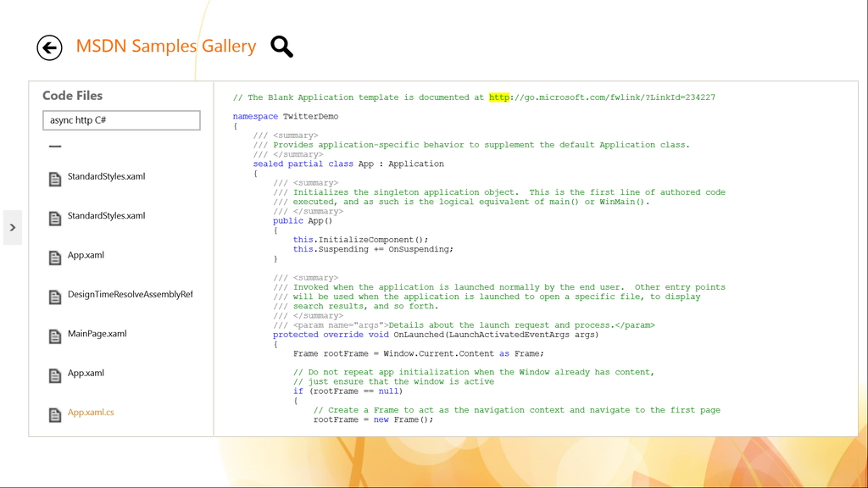Click protected override void OnLaunched line
Screen dimensions: 868x488
point(436,335)
